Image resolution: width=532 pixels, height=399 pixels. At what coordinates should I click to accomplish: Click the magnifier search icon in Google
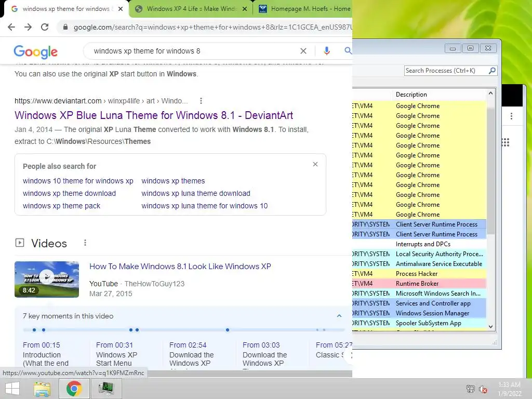click(348, 51)
